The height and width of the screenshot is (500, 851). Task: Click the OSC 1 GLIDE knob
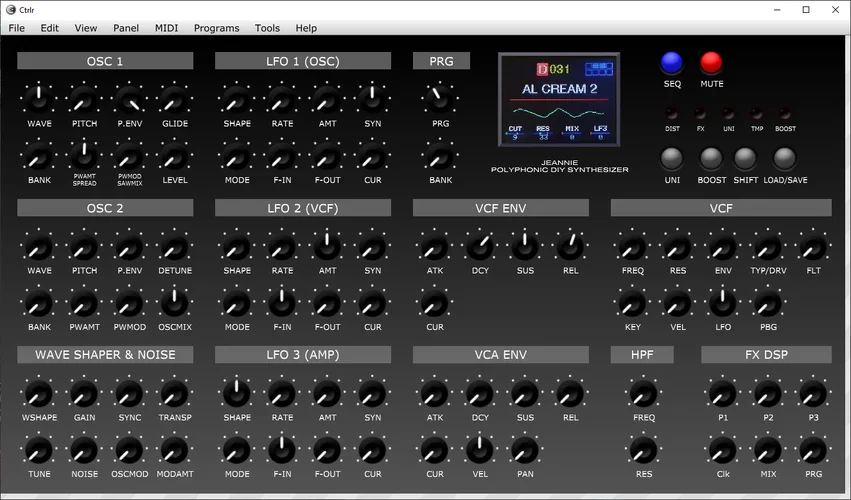tap(175, 98)
